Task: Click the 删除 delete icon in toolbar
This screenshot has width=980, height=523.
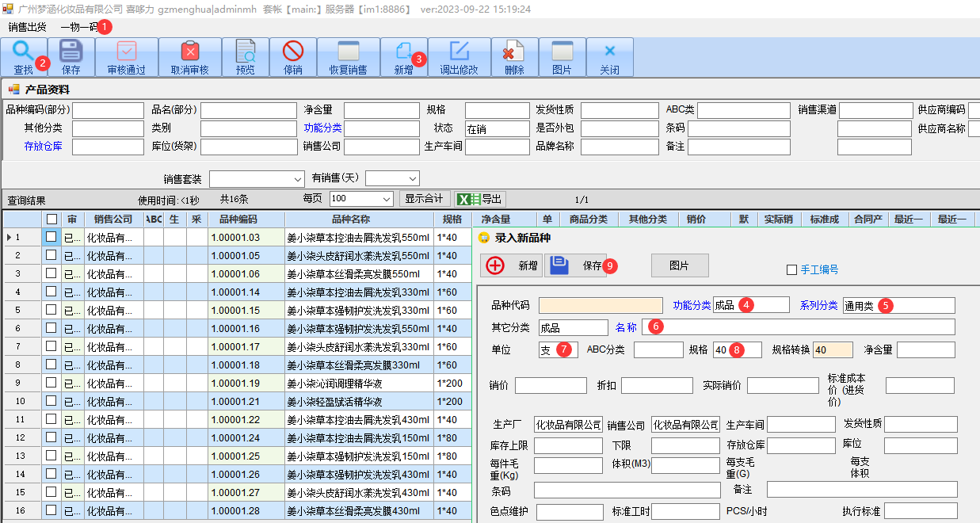Action: (x=514, y=52)
